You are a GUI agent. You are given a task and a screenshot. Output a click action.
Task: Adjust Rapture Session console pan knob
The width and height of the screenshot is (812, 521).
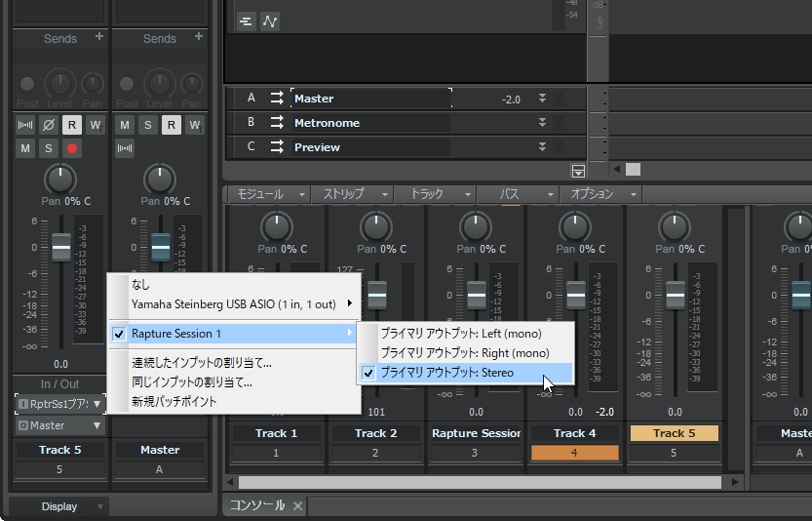476,227
